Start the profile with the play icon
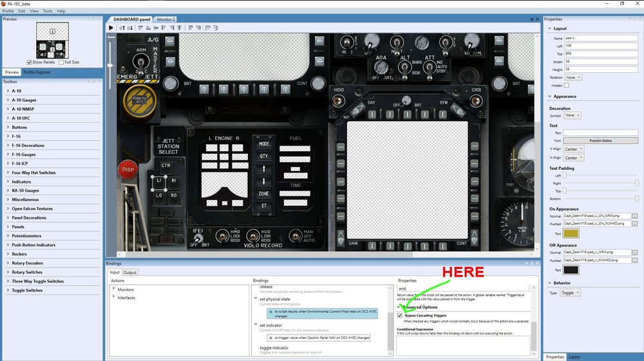644x361 pixels. coord(111,28)
